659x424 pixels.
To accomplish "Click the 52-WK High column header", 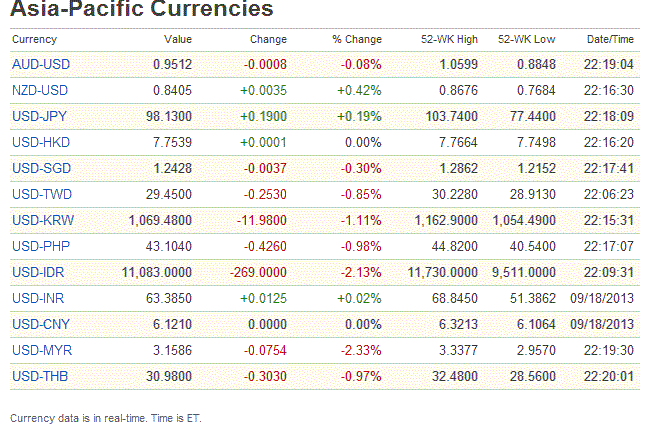I will [x=450, y=40].
